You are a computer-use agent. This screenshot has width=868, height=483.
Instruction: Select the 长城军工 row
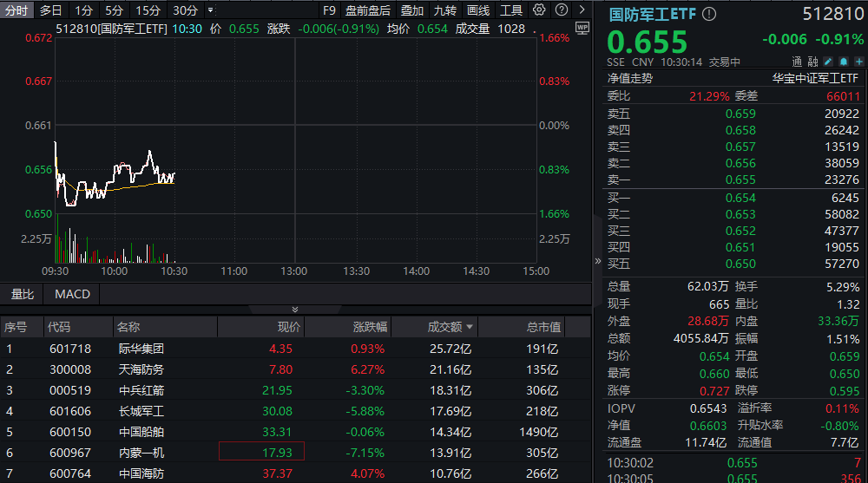[x=295, y=411]
